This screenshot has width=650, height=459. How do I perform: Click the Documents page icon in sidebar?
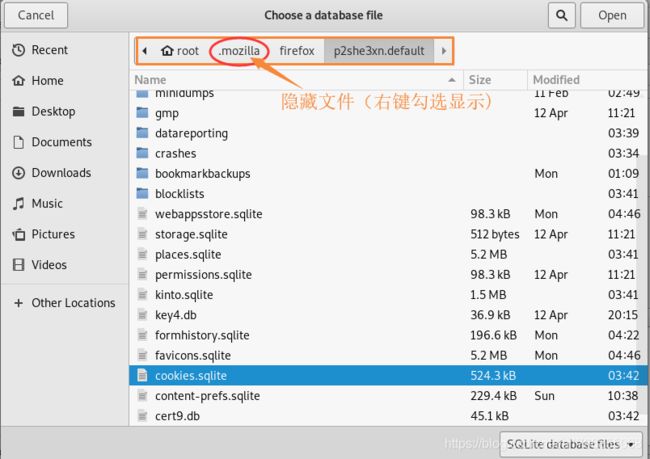tap(18, 142)
